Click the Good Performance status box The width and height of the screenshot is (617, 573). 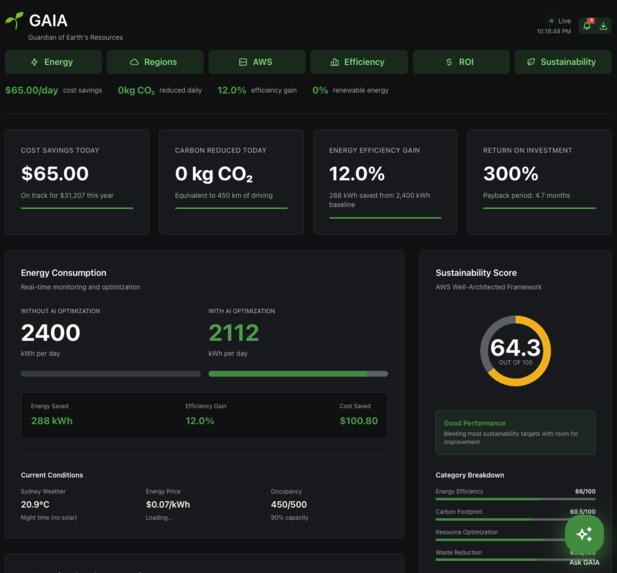tap(515, 433)
